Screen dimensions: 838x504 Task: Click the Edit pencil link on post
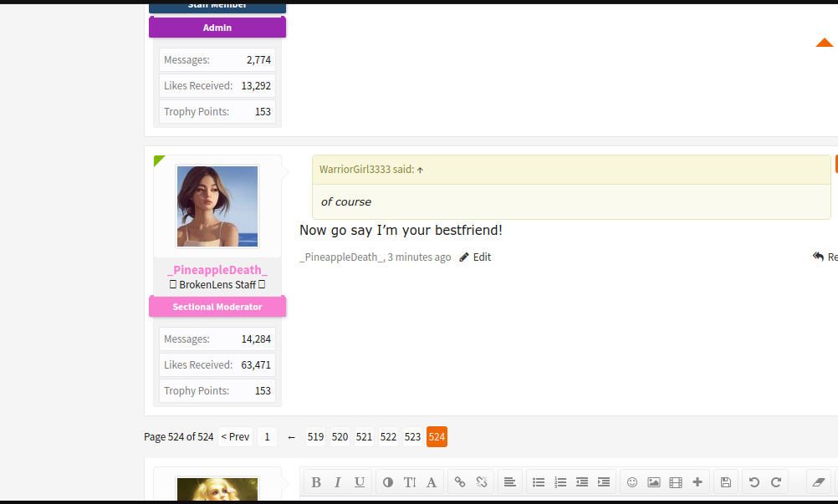click(x=475, y=257)
